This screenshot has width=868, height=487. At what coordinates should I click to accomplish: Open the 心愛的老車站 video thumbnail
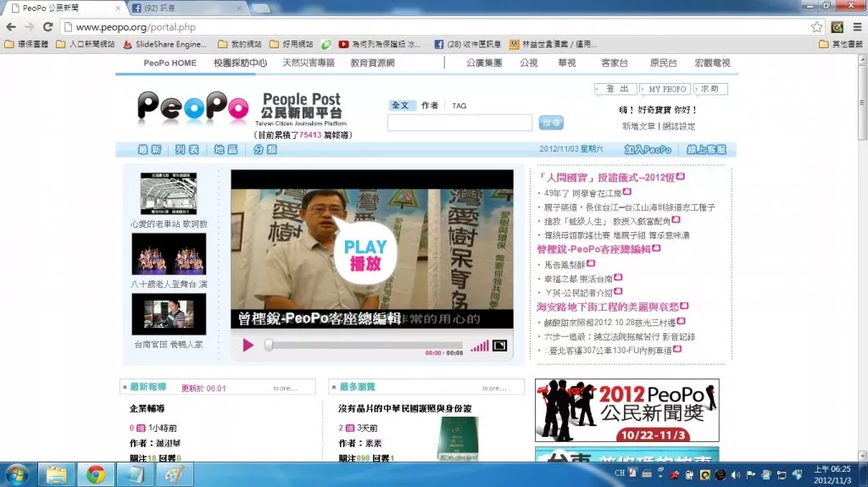coord(169,194)
